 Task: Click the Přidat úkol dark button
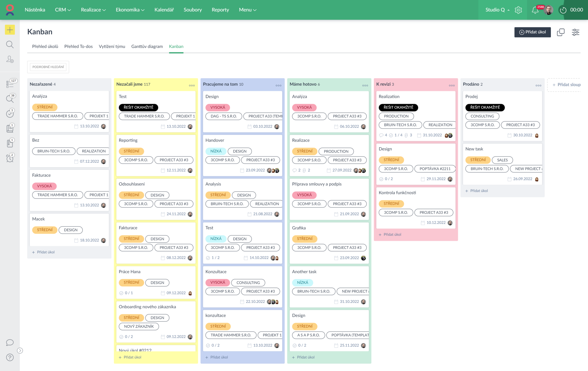tap(532, 32)
